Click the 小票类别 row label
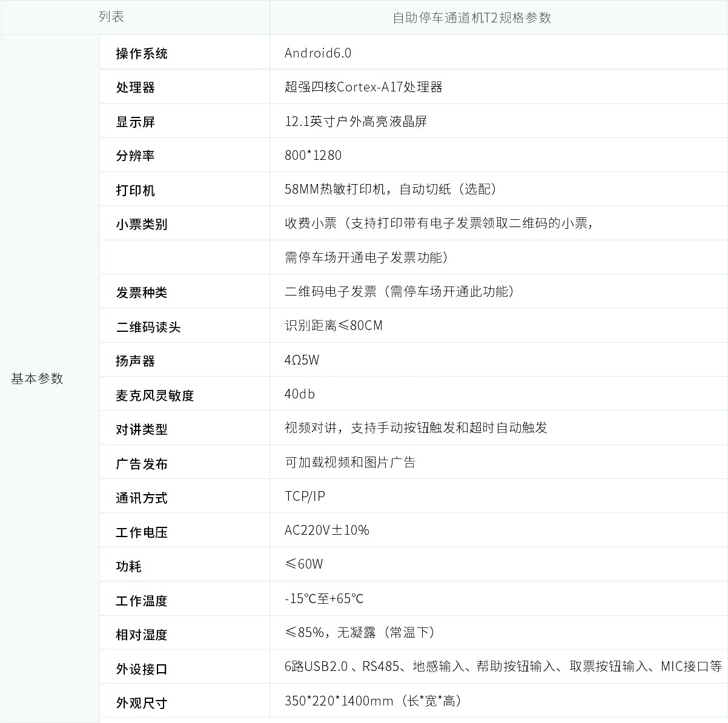 142,224
